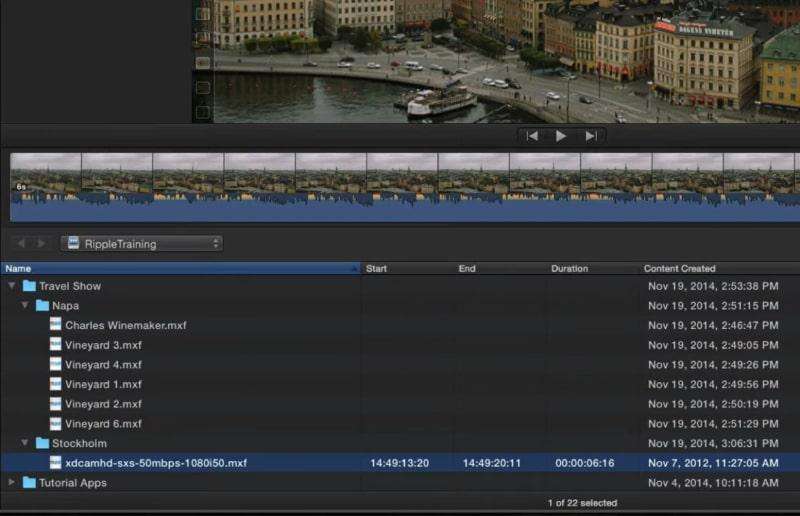Select the Stockholm folder
Screen dimensions: 800x516
pos(79,444)
